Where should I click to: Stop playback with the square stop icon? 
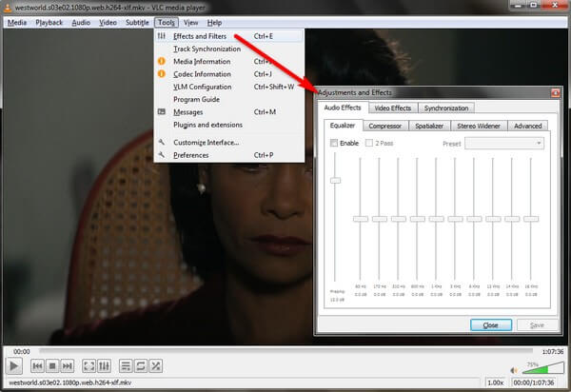(x=52, y=365)
